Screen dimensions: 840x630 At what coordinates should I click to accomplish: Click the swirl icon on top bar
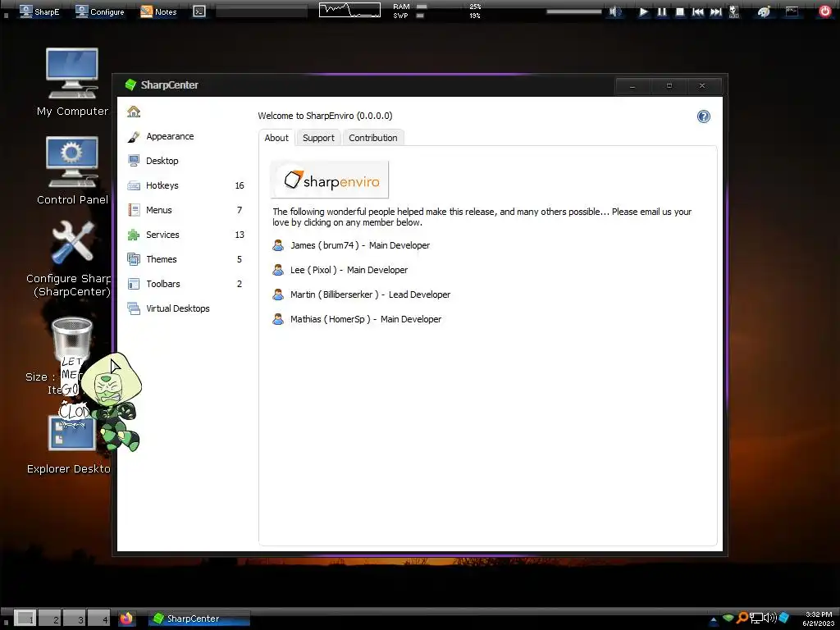pyautogui.click(x=764, y=11)
